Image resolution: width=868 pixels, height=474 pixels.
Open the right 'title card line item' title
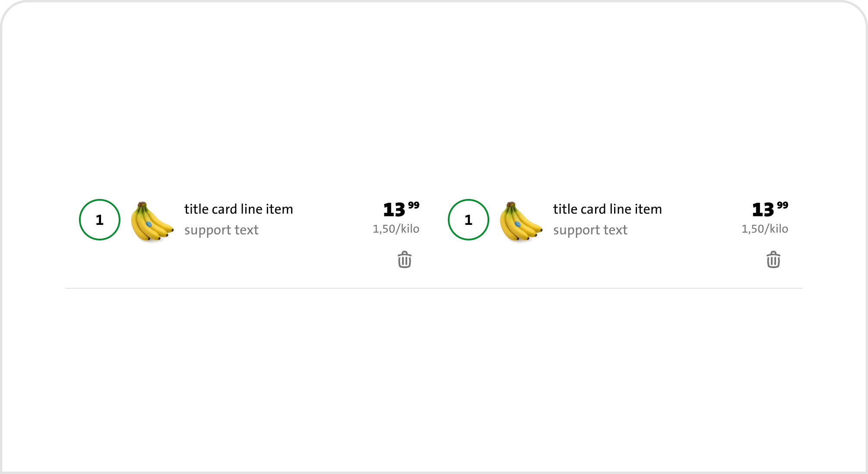point(607,209)
